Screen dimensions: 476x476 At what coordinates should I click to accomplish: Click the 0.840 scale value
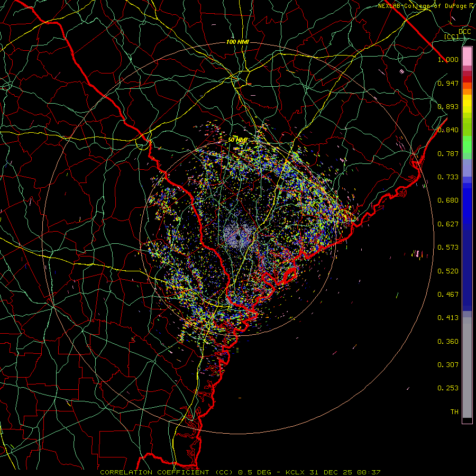point(448,130)
